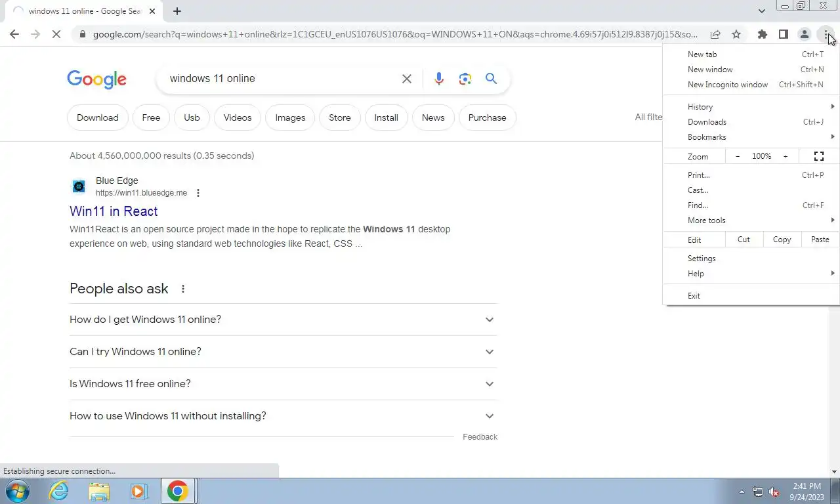Decrease zoom with minus button
This screenshot has width=840, height=504.
(x=738, y=156)
